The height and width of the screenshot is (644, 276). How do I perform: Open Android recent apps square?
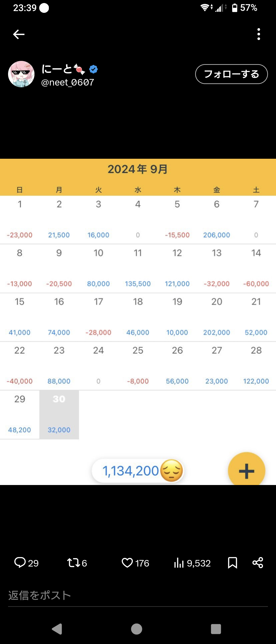[216, 629]
